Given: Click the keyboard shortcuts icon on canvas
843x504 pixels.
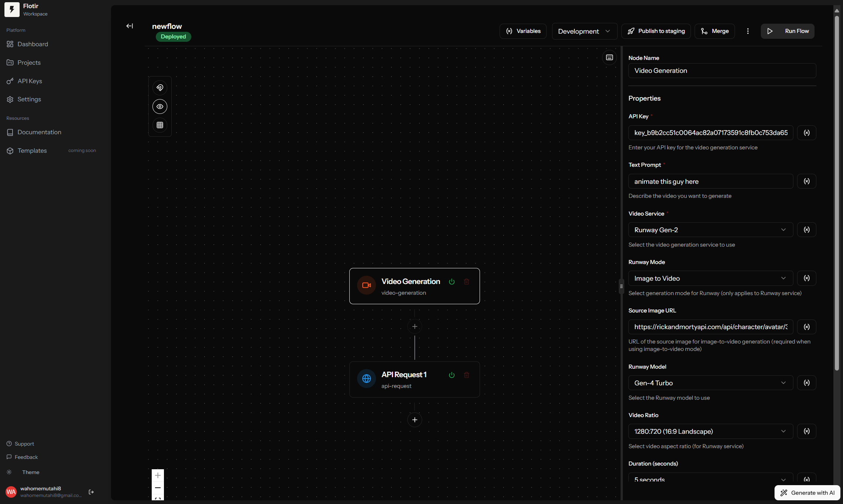Looking at the screenshot, I should [609, 57].
